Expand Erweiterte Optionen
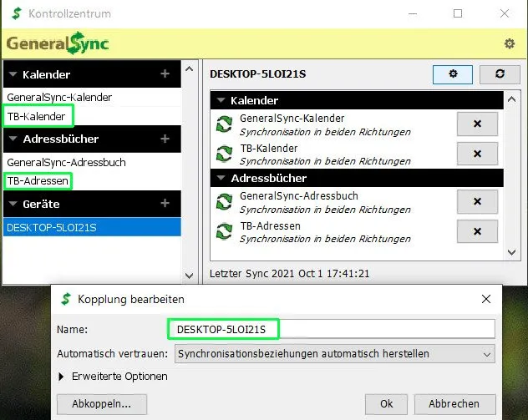This screenshot has height=420, width=528. click(x=61, y=377)
